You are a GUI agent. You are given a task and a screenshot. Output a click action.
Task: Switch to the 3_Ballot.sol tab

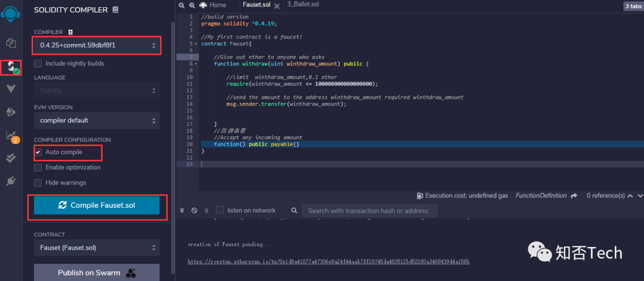click(x=303, y=5)
